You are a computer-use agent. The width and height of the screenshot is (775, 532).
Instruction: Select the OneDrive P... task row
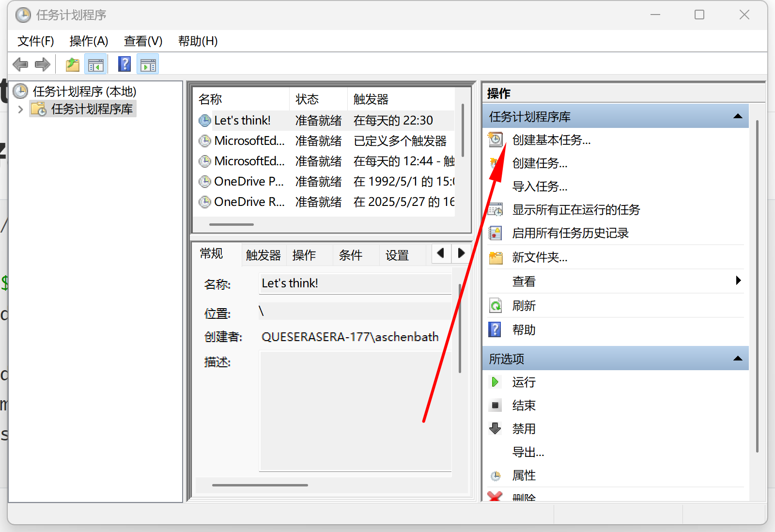pyautogui.click(x=249, y=182)
